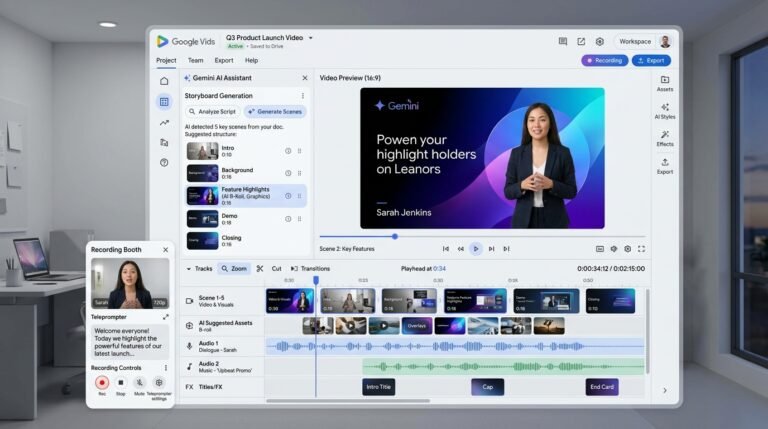Click AI Suggested Assets track icon

pyautogui.click(x=190, y=326)
